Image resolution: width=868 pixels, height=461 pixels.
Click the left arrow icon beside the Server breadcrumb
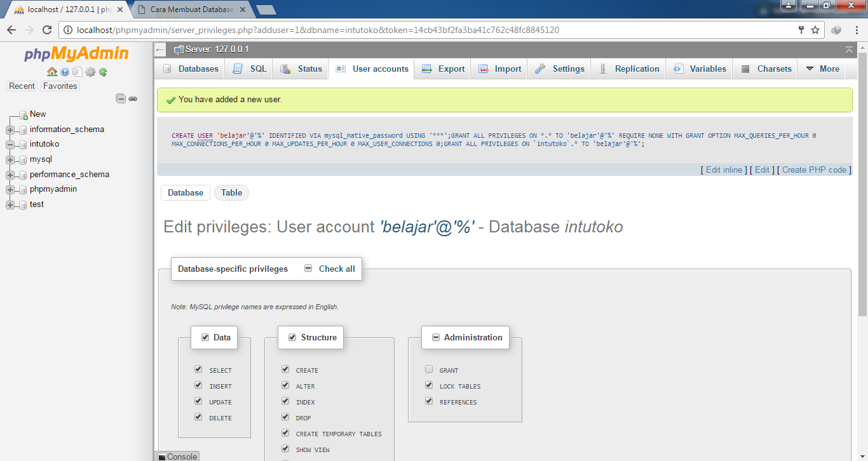pos(160,50)
